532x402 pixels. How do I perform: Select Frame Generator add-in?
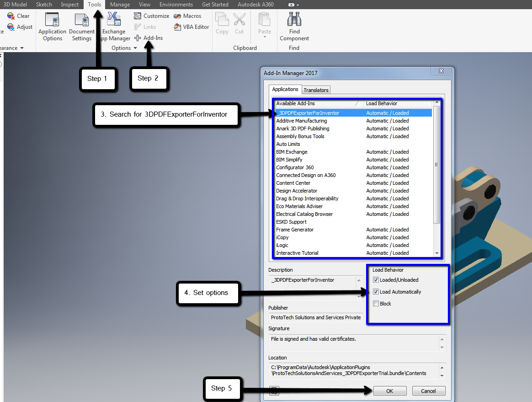[353, 230]
